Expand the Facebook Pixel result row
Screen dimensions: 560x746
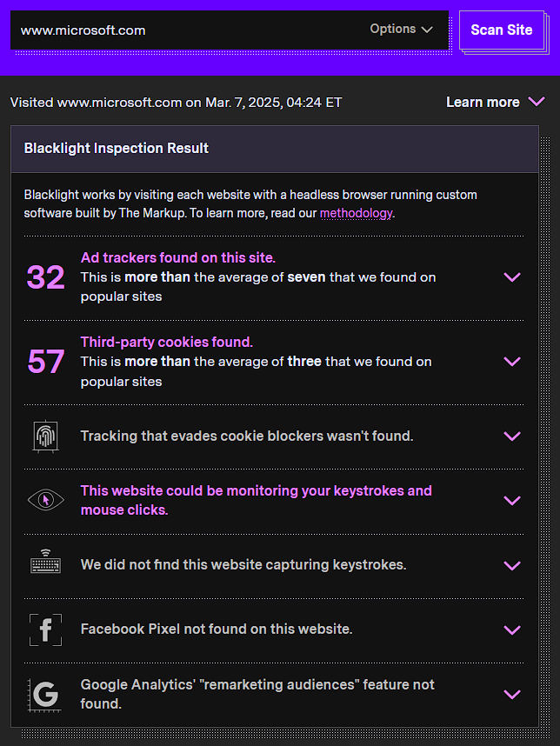coord(512,629)
